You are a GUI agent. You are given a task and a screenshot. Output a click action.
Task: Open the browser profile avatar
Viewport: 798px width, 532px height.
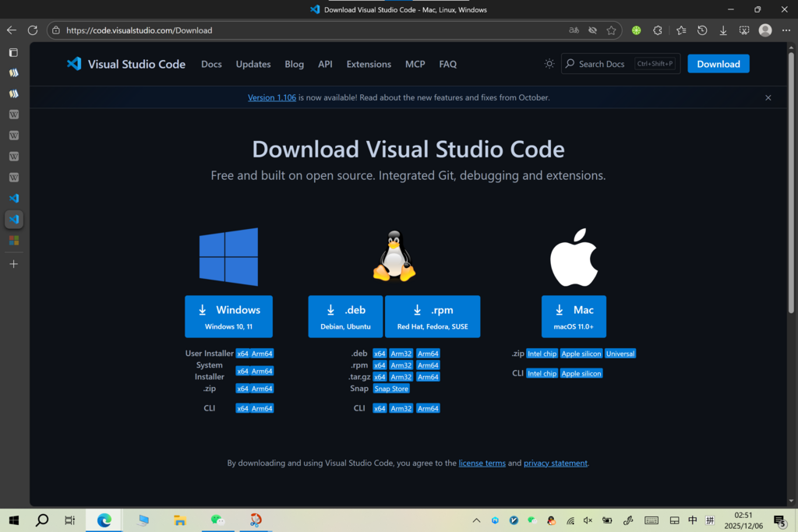coord(764,30)
